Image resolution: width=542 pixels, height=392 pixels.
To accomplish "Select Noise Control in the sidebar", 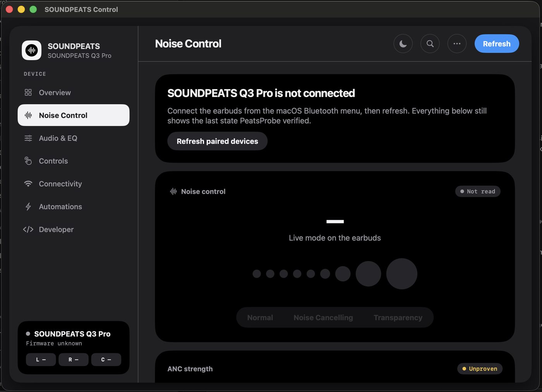I will point(74,115).
